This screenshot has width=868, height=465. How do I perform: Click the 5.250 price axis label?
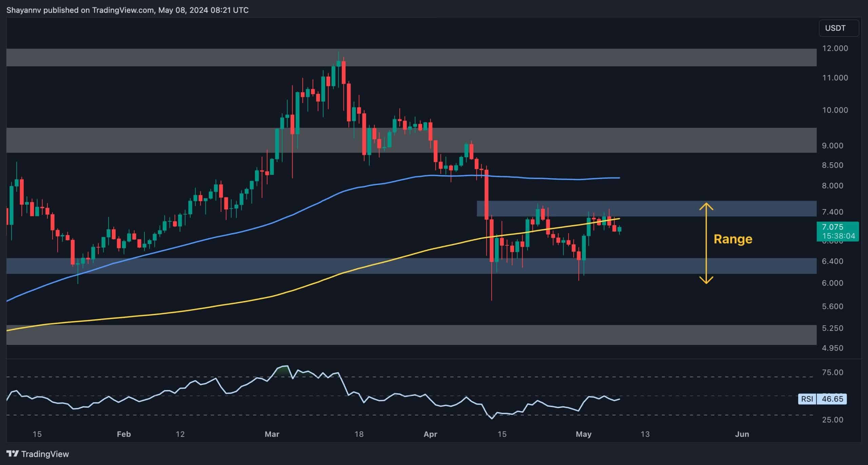pos(832,328)
